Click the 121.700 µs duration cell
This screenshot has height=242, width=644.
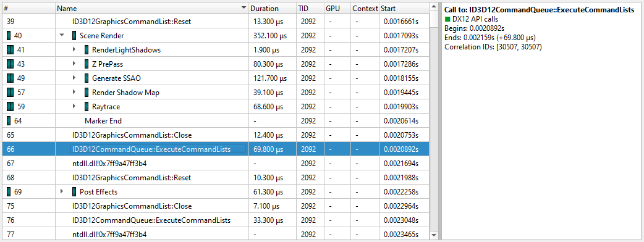(273, 78)
